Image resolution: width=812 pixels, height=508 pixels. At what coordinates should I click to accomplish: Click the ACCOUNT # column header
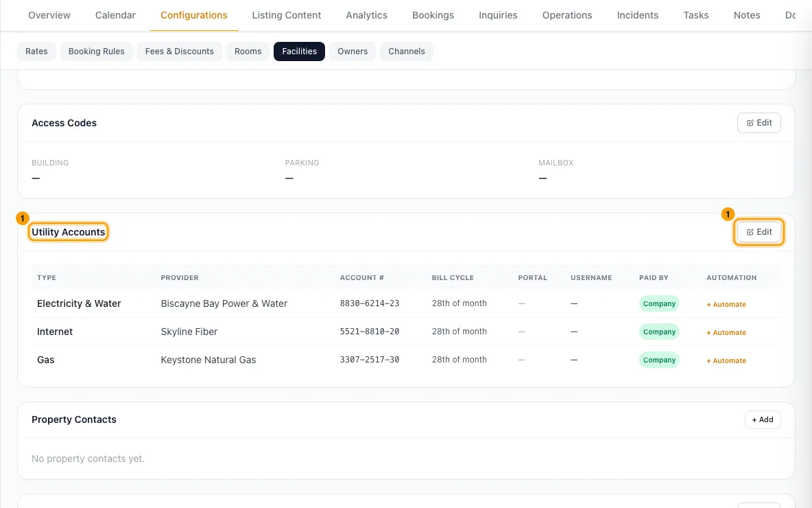point(362,277)
